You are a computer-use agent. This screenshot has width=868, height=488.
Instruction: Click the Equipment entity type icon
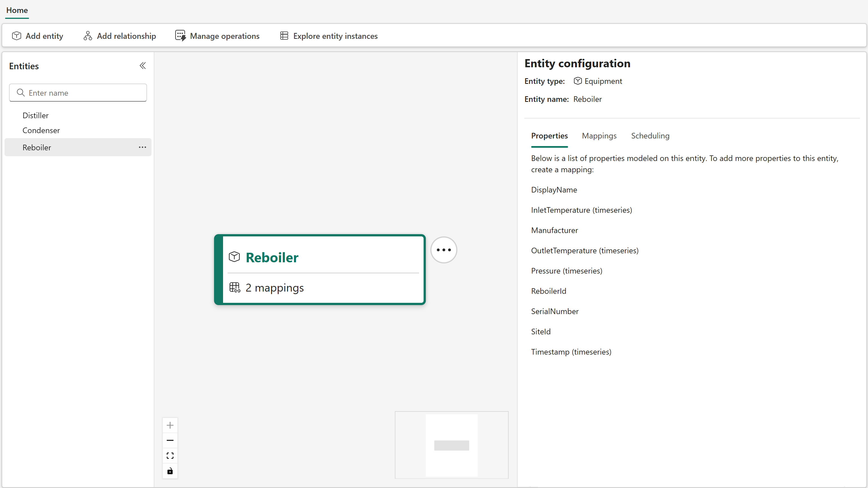(577, 81)
